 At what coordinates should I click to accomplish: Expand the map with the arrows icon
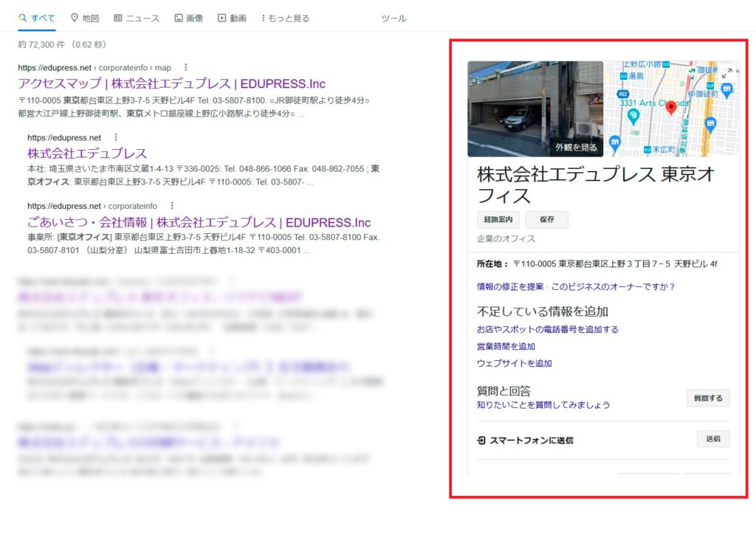pos(727,73)
